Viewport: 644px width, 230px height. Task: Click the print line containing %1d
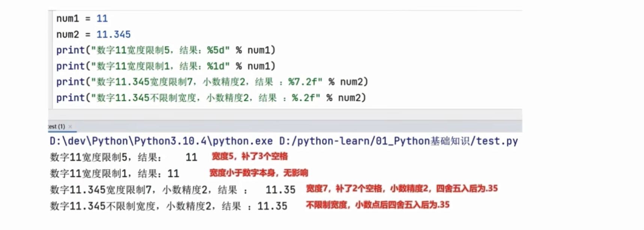click(x=166, y=66)
